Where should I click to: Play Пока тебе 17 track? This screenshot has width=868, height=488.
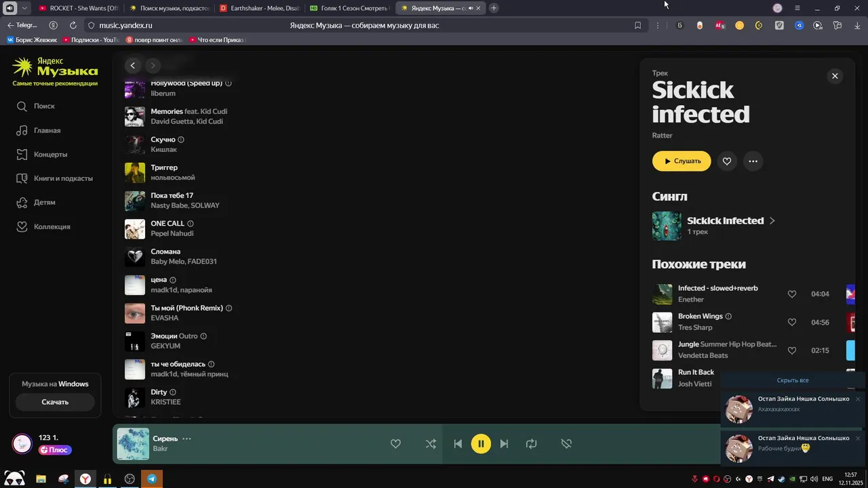pos(172,195)
